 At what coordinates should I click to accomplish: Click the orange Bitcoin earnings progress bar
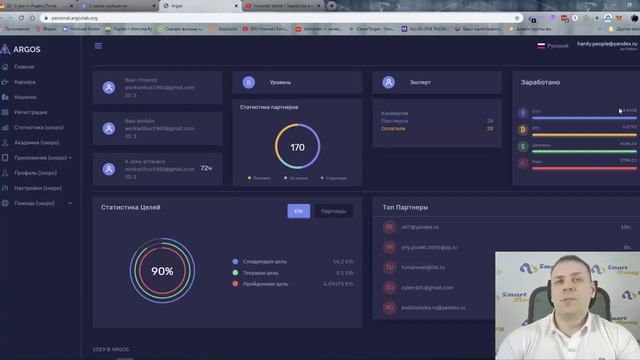coord(584,135)
